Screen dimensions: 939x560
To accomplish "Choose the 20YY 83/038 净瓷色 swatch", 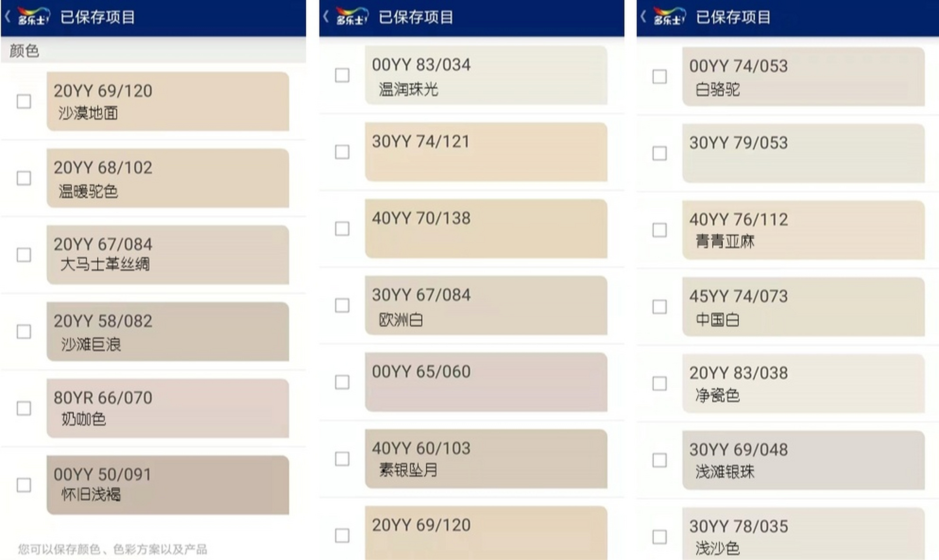I will pos(803,383).
